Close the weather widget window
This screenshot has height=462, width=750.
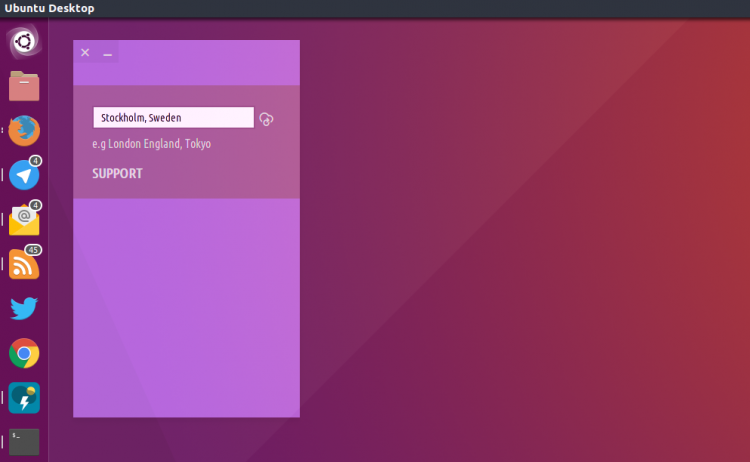coord(85,53)
